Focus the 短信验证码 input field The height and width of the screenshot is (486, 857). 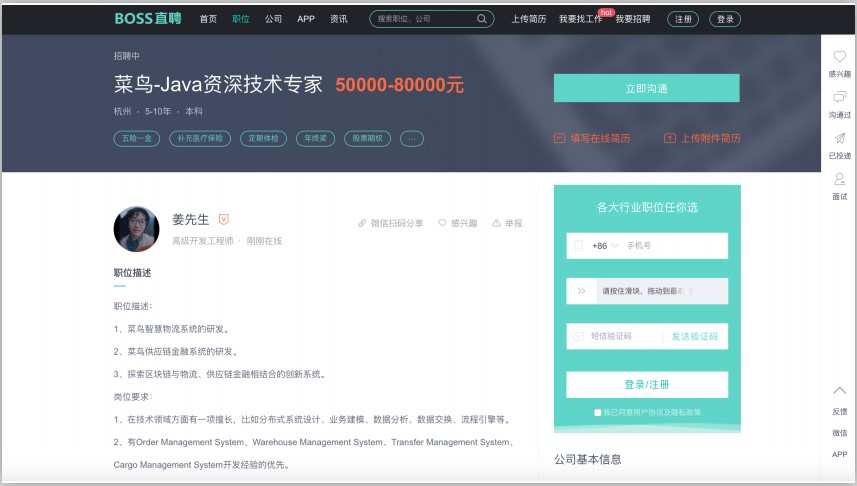(x=623, y=336)
